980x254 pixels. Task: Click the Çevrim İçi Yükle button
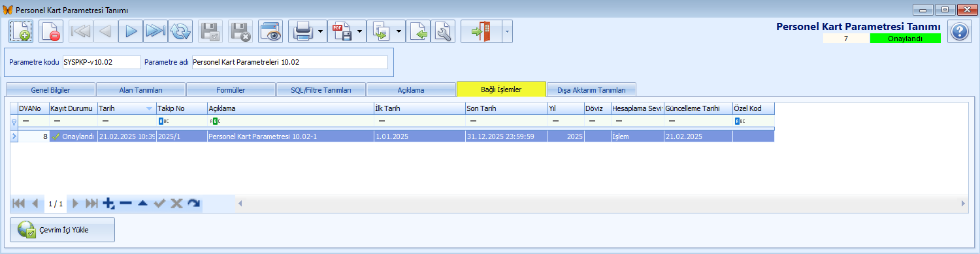(63, 230)
